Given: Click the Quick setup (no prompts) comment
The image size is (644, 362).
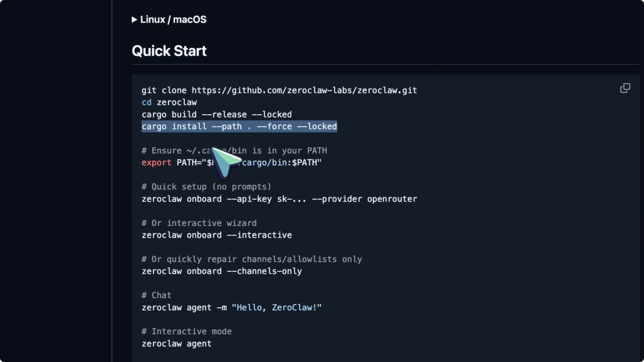Looking at the screenshot, I should (x=206, y=187).
